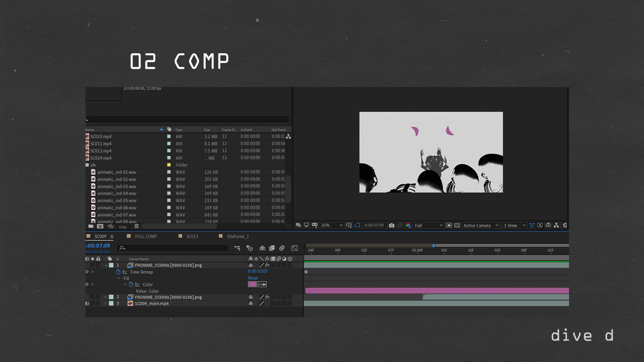
Task: Click the New Composition icon in Project panel
Action: pos(100,226)
